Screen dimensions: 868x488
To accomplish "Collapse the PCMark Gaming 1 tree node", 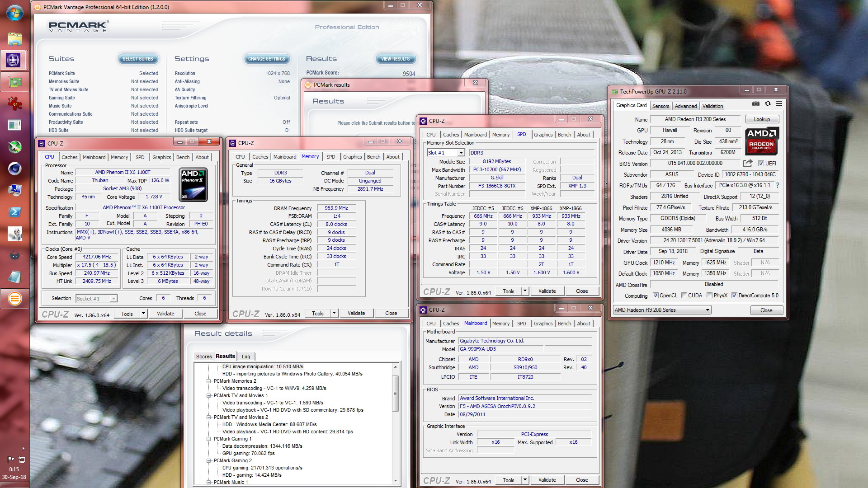I will coord(209,439).
